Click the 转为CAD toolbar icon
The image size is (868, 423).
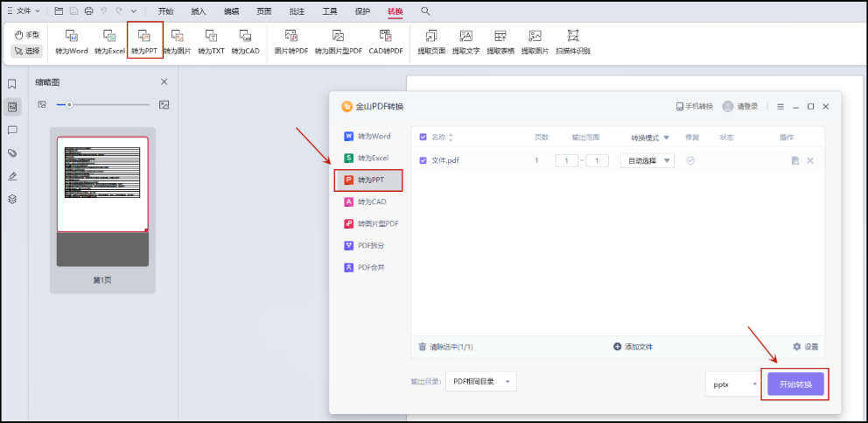click(245, 36)
